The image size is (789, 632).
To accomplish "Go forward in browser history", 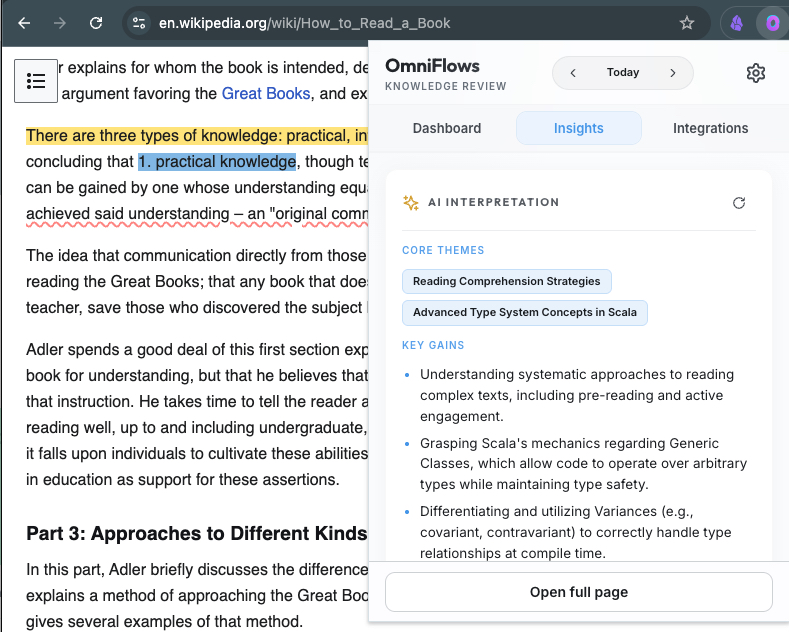I will click(60, 23).
